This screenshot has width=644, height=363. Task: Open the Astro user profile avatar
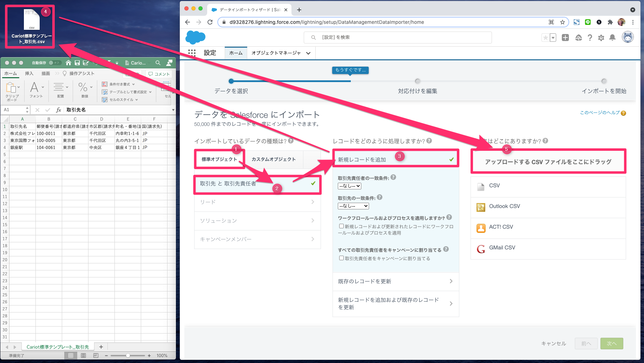tap(628, 37)
